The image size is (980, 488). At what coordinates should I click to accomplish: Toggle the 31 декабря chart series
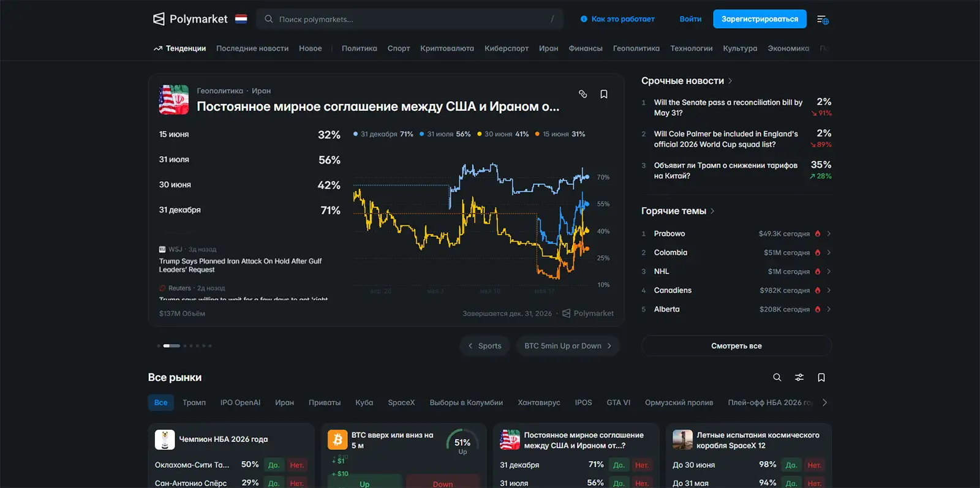pyautogui.click(x=383, y=134)
